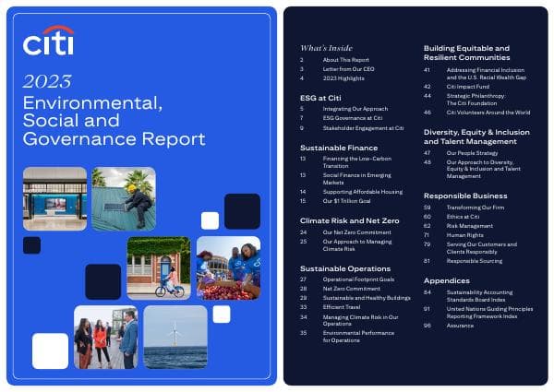The width and height of the screenshot is (554, 392).
Task: Select Building Equitable and Resilient Communities heading
Action: click(x=466, y=53)
